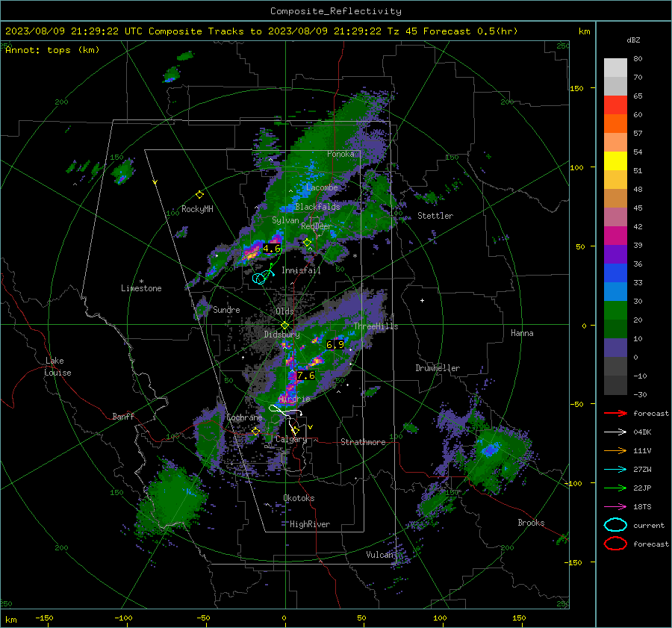Click the Hanna town label
The image size is (672, 628).
tap(522, 333)
